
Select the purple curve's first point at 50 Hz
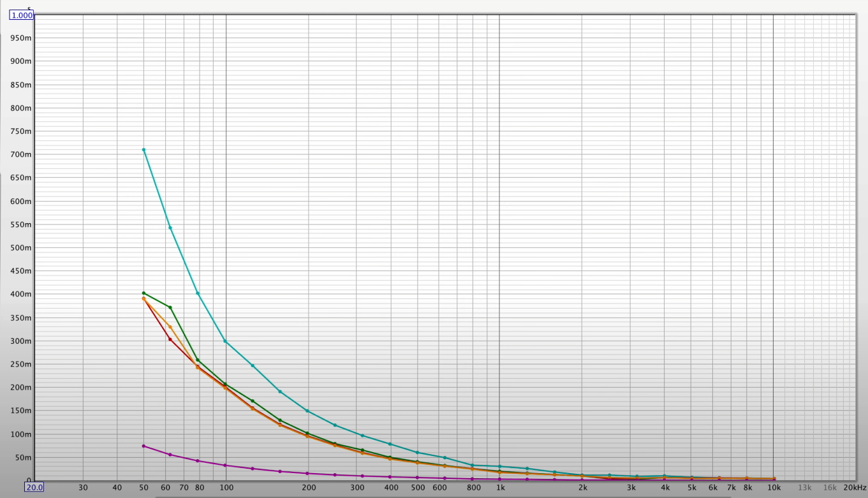143,446
